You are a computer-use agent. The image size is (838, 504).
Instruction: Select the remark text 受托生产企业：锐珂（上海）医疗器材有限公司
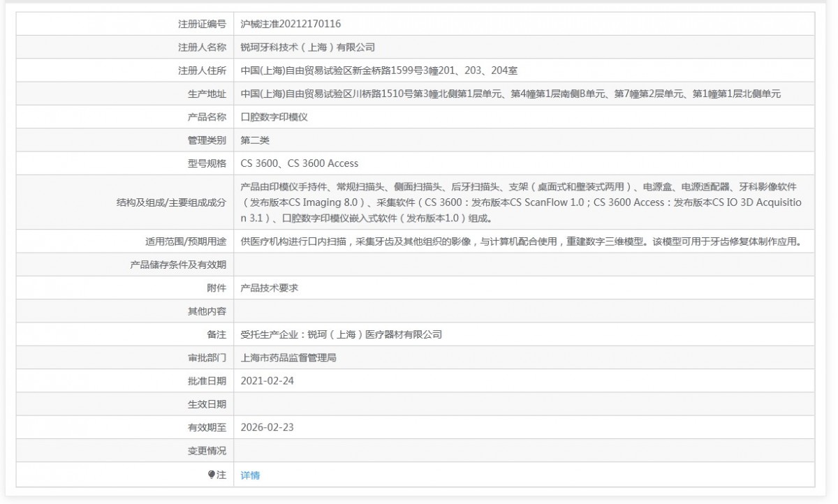click(x=341, y=334)
